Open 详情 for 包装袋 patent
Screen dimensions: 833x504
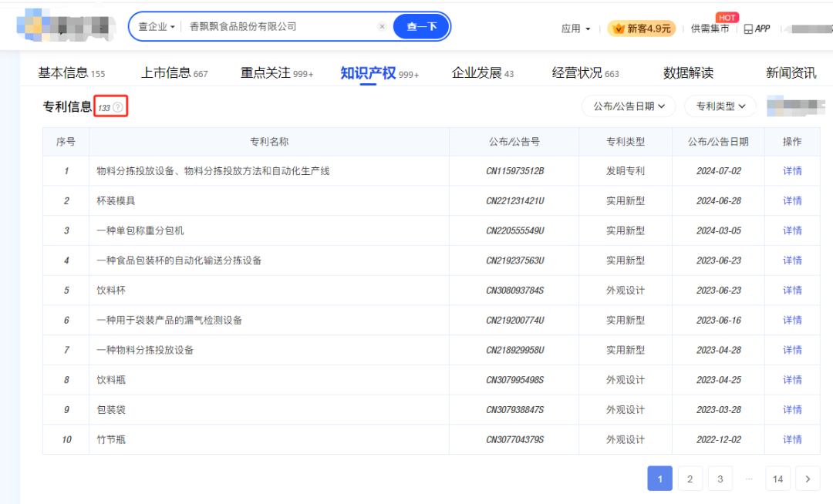tap(792, 409)
